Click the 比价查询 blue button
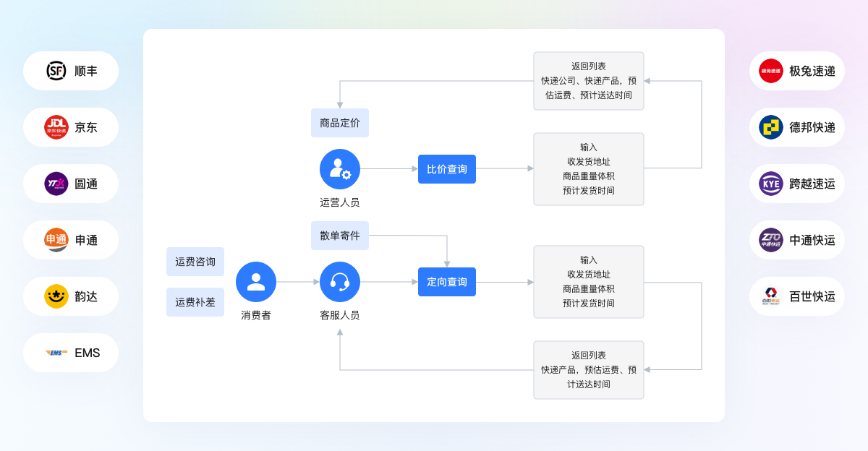The width and height of the screenshot is (868, 451). pos(447,169)
